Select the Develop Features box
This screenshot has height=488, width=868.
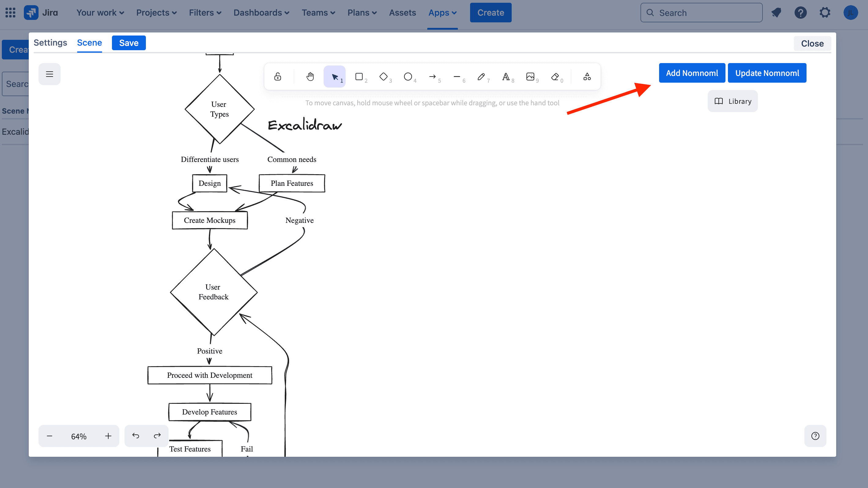[210, 412]
